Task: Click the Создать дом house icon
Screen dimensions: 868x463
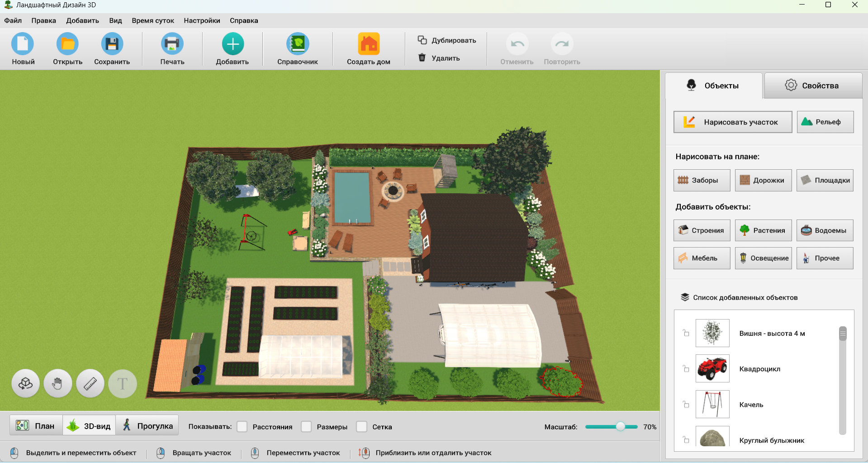Action: click(368, 44)
